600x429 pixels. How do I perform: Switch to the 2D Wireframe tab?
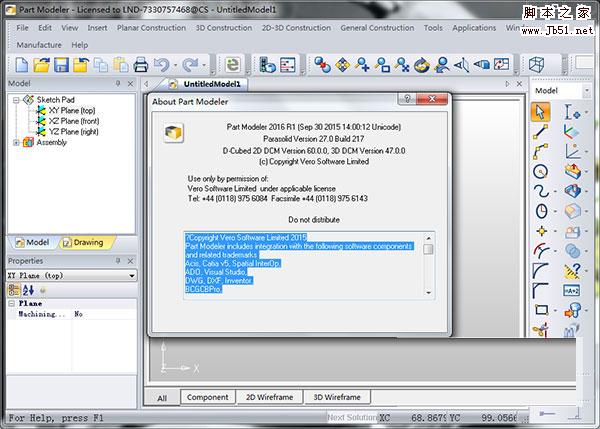269,397
